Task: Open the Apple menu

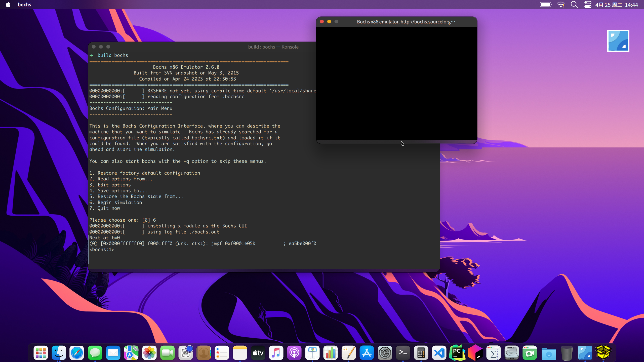Action: (x=8, y=5)
